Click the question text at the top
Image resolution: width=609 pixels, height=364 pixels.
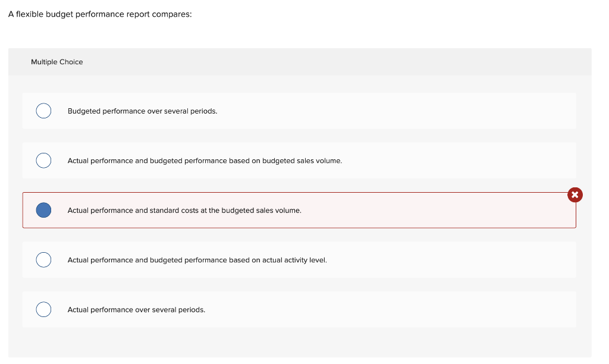99,14
